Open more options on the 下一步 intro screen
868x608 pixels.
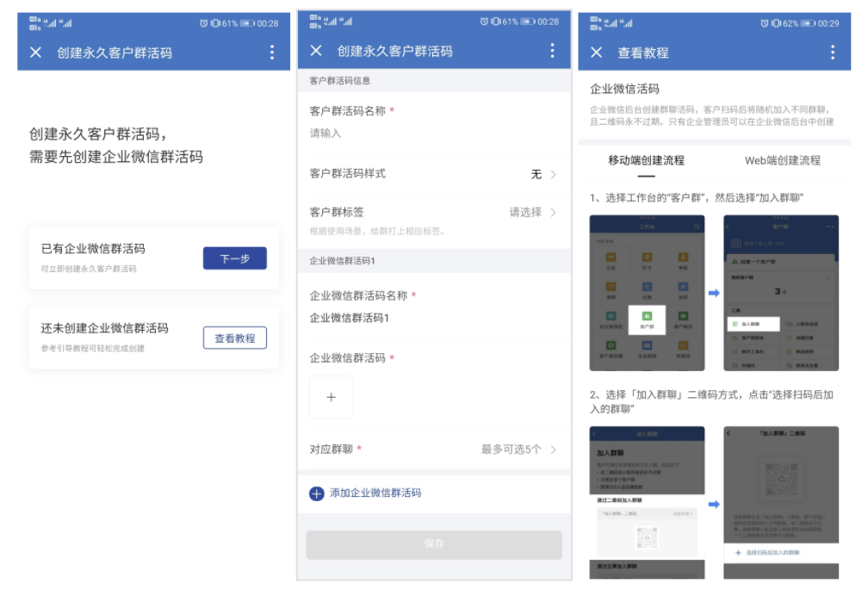272,53
